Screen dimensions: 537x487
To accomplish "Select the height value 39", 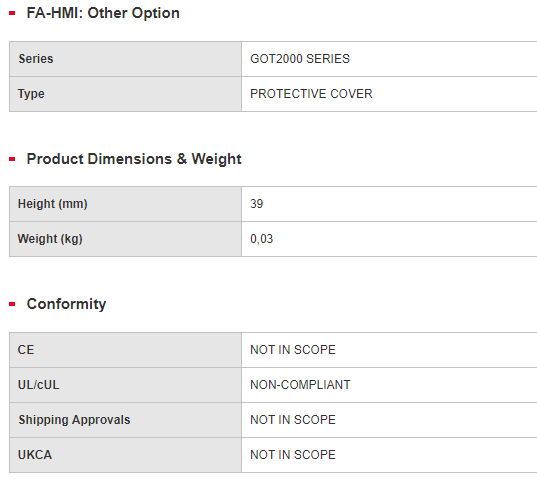I will click(257, 204).
